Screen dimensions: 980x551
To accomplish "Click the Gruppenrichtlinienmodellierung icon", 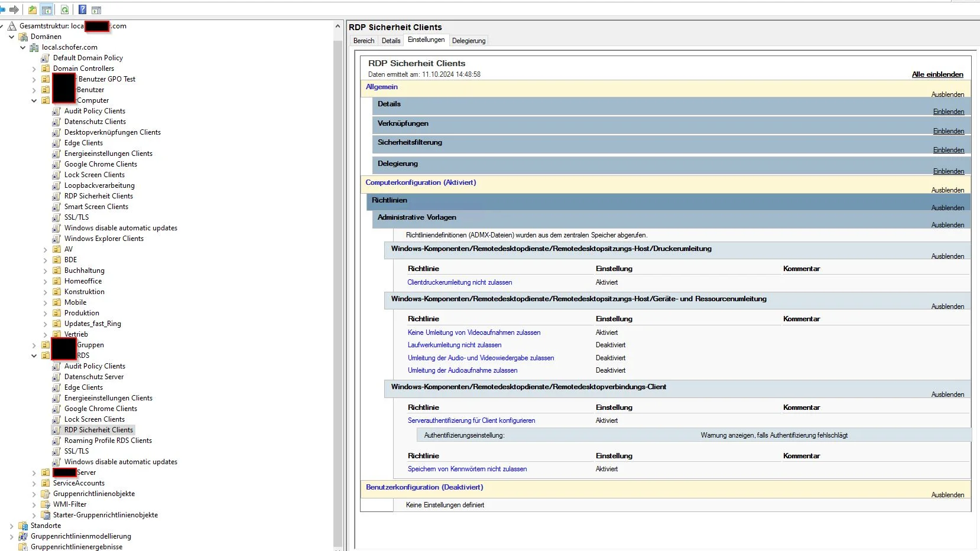I will pyautogui.click(x=23, y=536).
